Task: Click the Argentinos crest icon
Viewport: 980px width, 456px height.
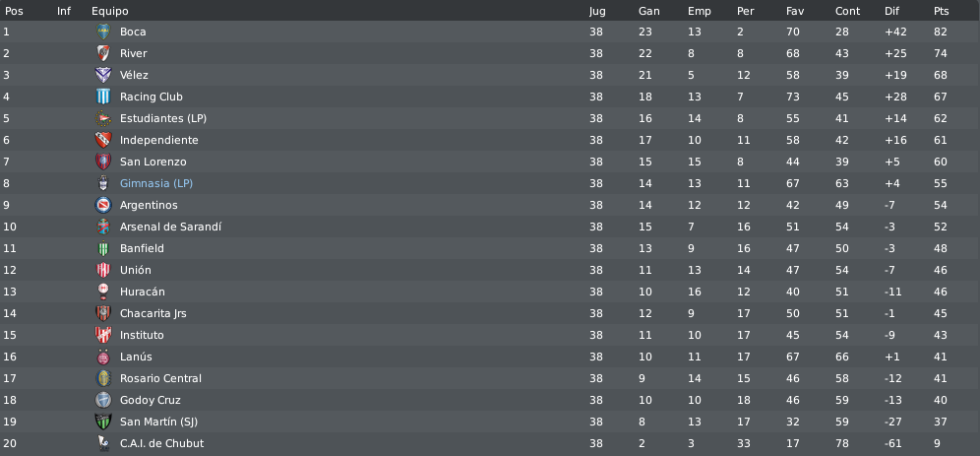Action: pos(103,205)
